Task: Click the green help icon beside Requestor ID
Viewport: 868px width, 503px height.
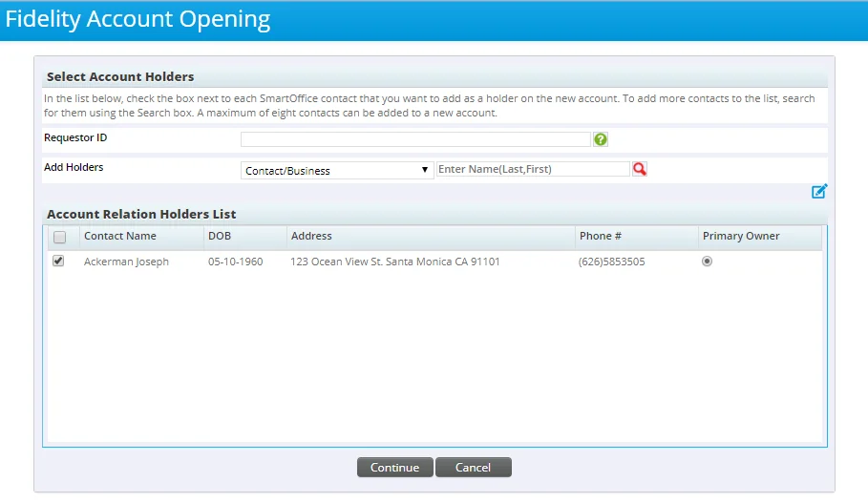Action: (x=601, y=139)
